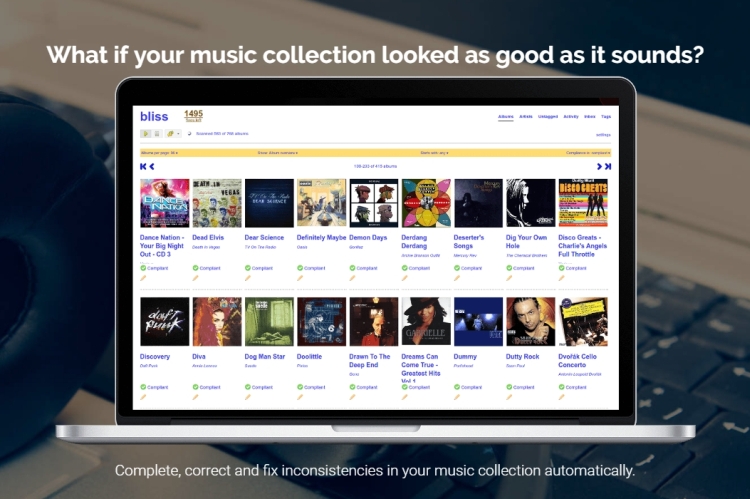The height and width of the screenshot is (499, 750).
Task: Open the Compliance filter dropdown
Action: point(588,153)
